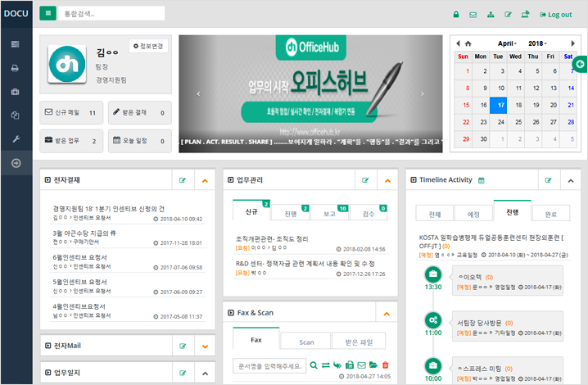Select the 검수 tab in 업무관리
Viewport: 588px width, 385px height.
click(369, 213)
